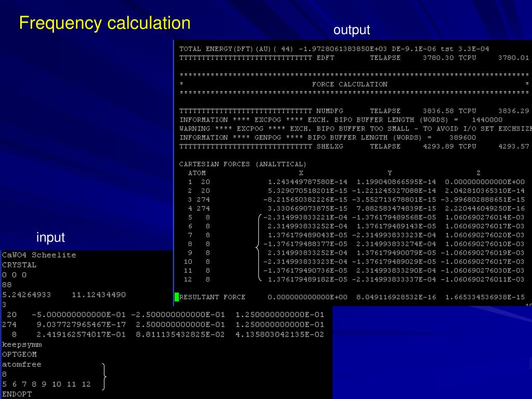Click X force of atom 3 (274)
Screen dimensions: 532x399
(x=305, y=199)
